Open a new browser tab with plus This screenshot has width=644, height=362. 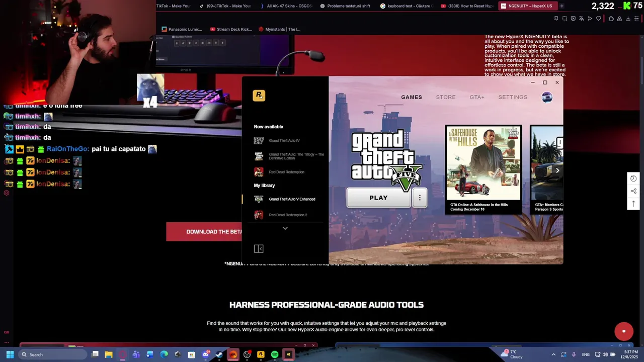tap(562, 6)
